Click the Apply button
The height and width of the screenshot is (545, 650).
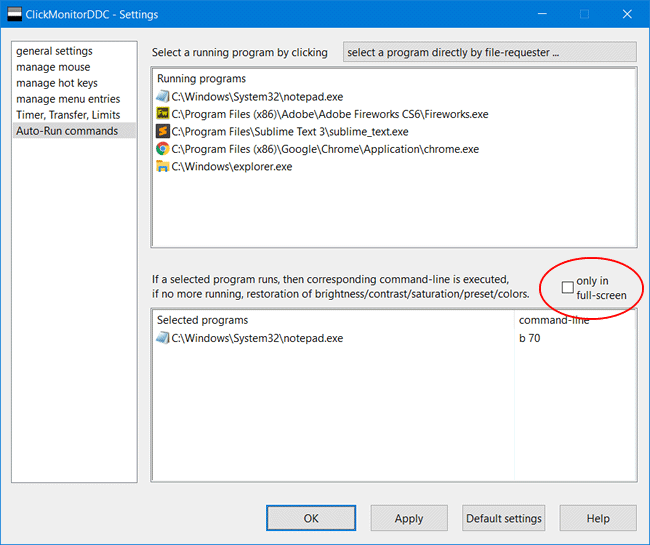[409, 518]
